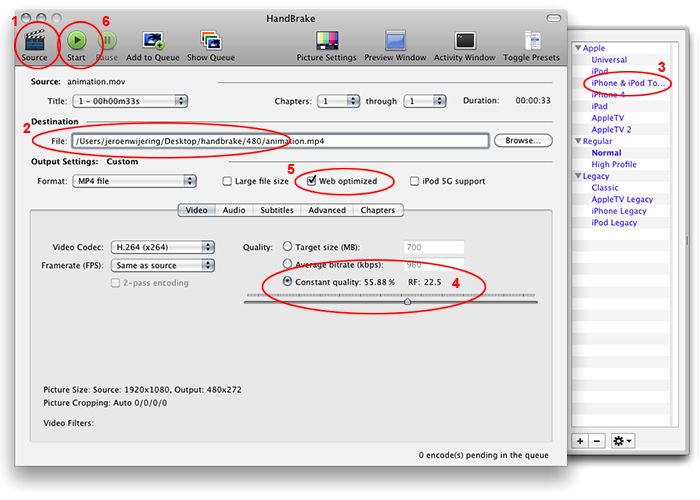Open the Chapters through end dropdown

(x=425, y=101)
